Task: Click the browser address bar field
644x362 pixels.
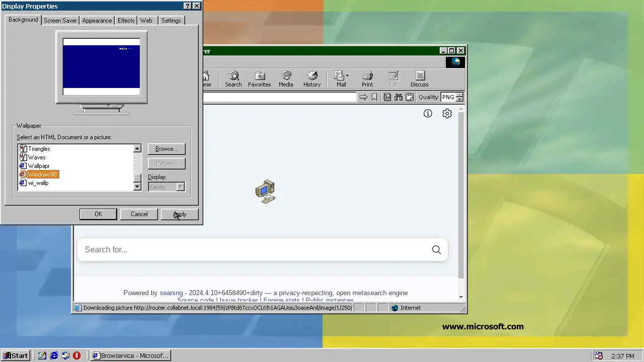Action: 280,97
